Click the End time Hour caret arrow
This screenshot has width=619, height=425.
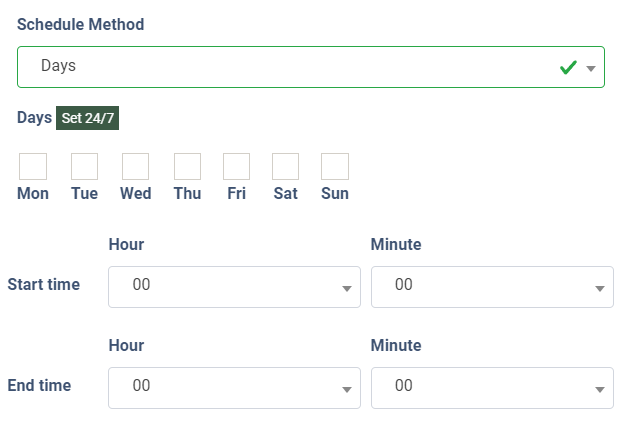click(x=346, y=389)
